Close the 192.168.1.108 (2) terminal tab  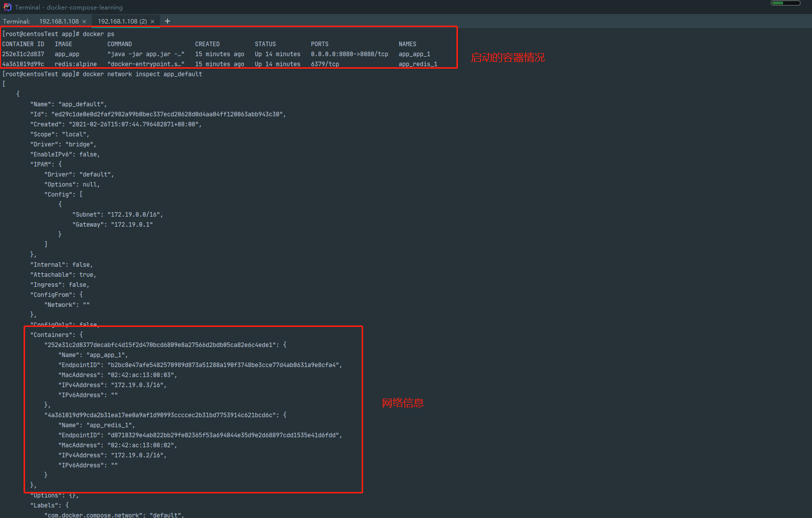pyautogui.click(x=152, y=22)
